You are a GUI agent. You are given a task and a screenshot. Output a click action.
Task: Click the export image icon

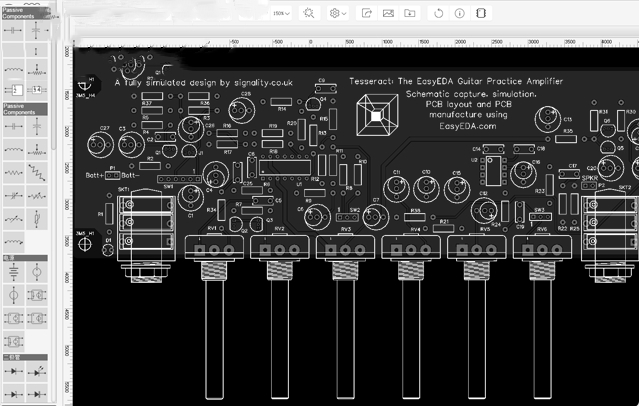388,13
